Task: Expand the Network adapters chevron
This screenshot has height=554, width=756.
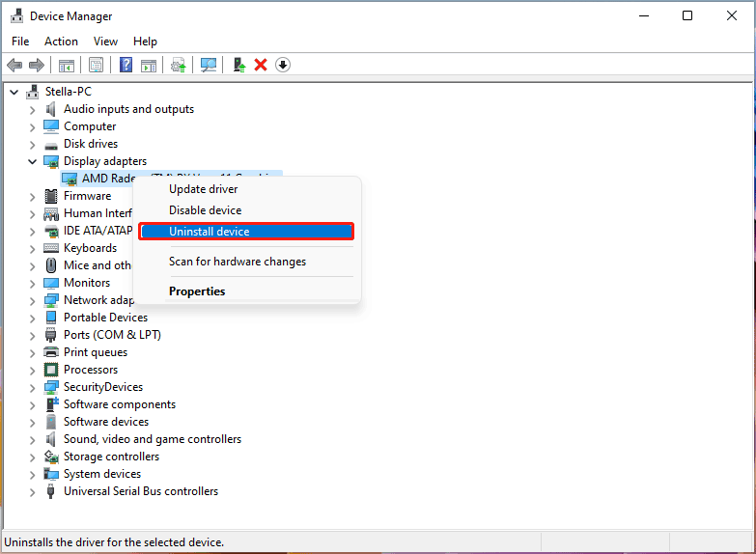Action: [32, 301]
